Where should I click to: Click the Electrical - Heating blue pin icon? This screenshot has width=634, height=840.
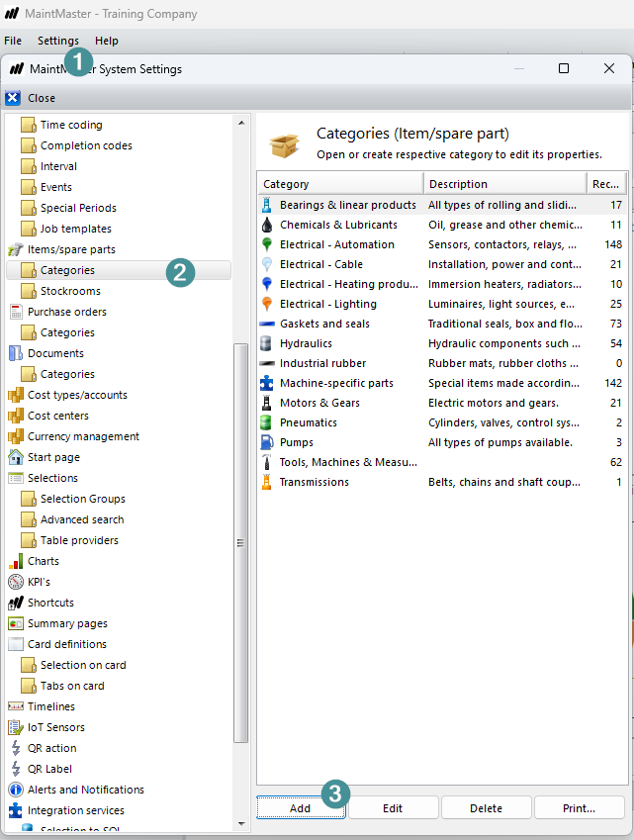coord(267,284)
